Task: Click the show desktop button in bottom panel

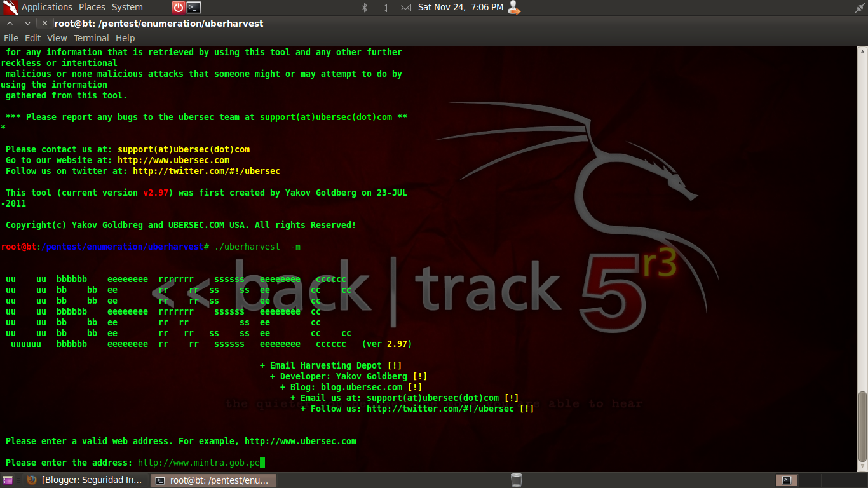Action: point(8,480)
